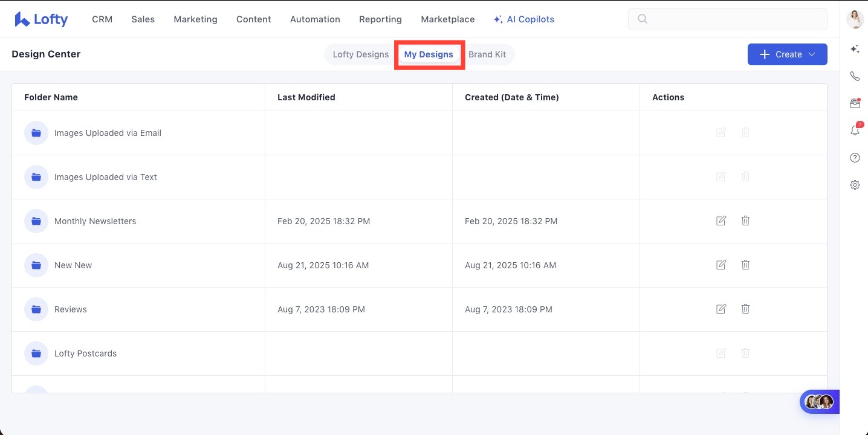
Task: Click the Last Modified column header
Action: (306, 97)
